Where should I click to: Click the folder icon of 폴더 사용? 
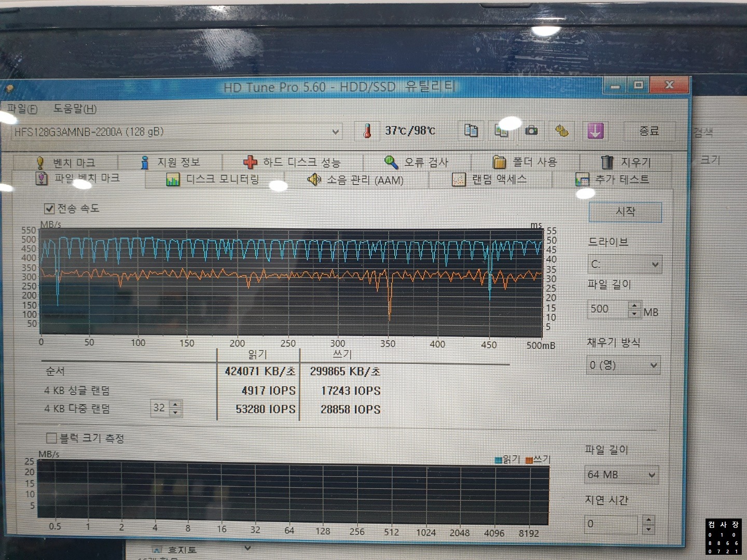click(499, 162)
